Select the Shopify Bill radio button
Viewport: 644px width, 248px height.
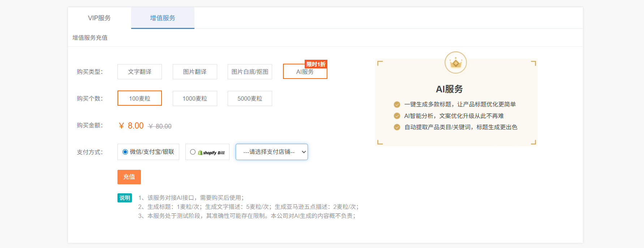pos(193,152)
